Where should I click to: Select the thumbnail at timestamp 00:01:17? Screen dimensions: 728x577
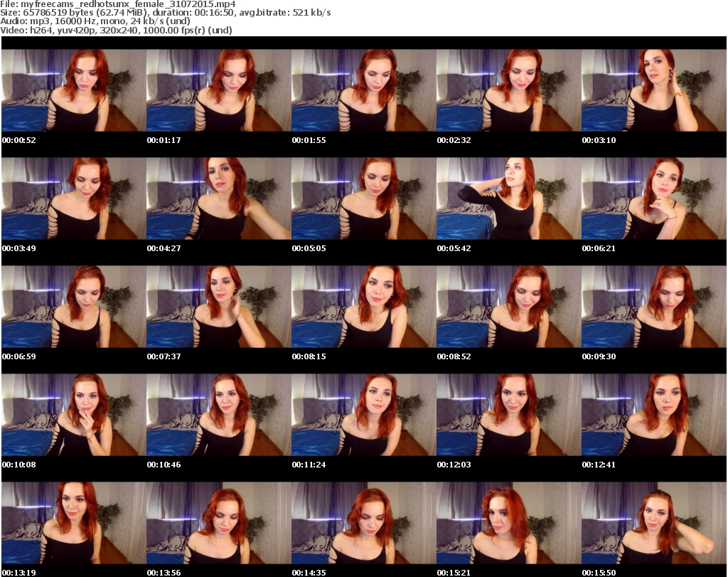pos(219,90)
